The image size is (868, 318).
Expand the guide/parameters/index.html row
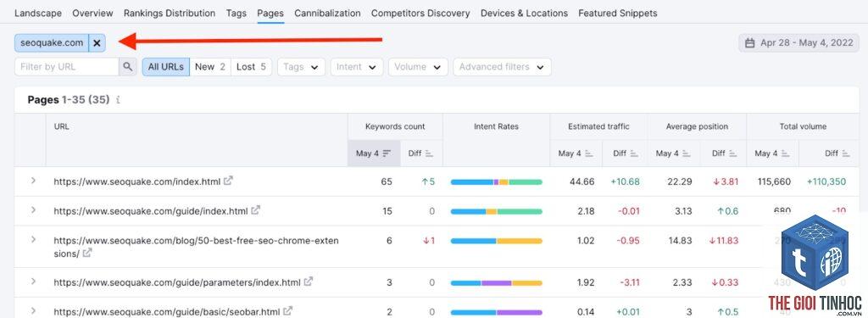coord(33,282)
